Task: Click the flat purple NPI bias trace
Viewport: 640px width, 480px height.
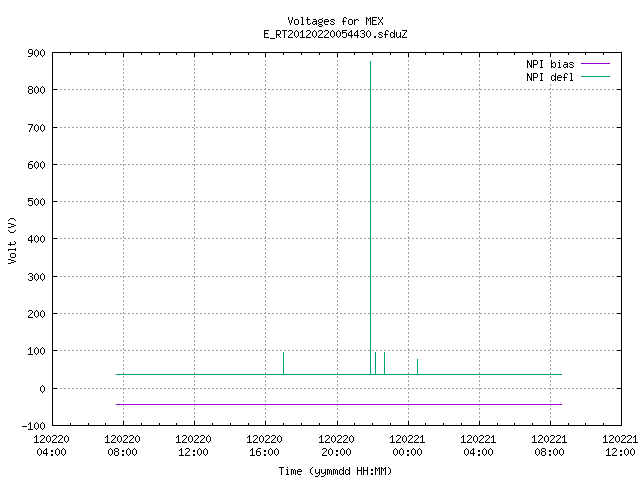Action: (339, 404)
